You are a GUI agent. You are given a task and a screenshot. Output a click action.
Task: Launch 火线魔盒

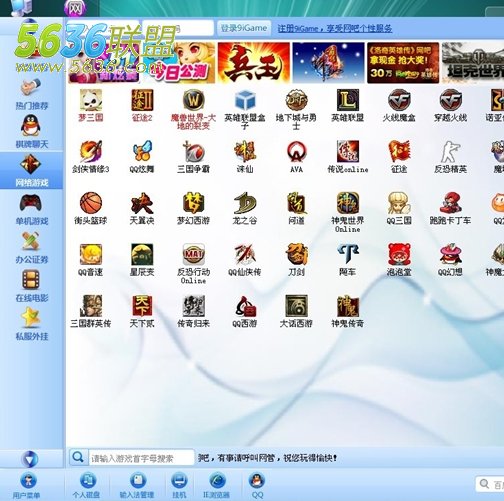click(x=399, y=105)
